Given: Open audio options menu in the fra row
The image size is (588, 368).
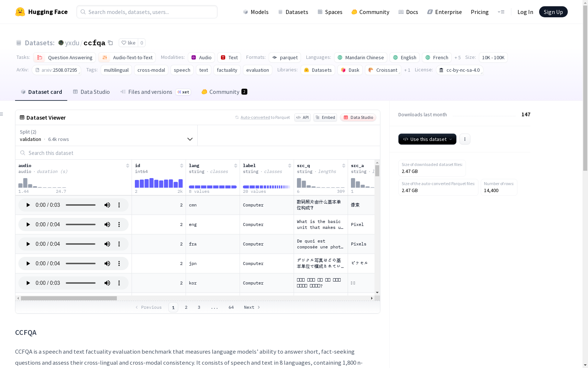Looking at the screenshot, I should pyautogui.click(x=119, y=244).
